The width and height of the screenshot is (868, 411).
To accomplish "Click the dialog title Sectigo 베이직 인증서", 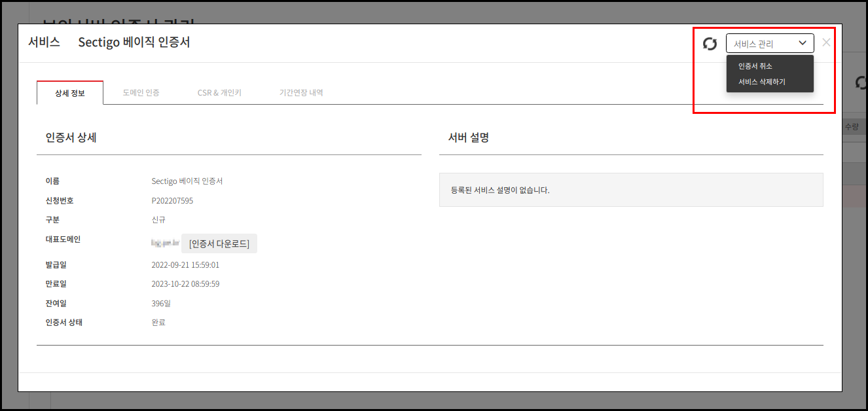I will [x=134, y=43].
